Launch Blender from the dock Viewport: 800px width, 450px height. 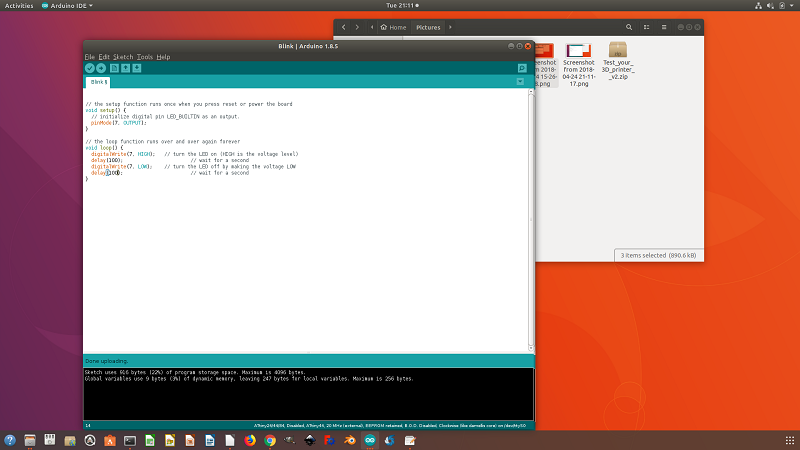point(349,440)
